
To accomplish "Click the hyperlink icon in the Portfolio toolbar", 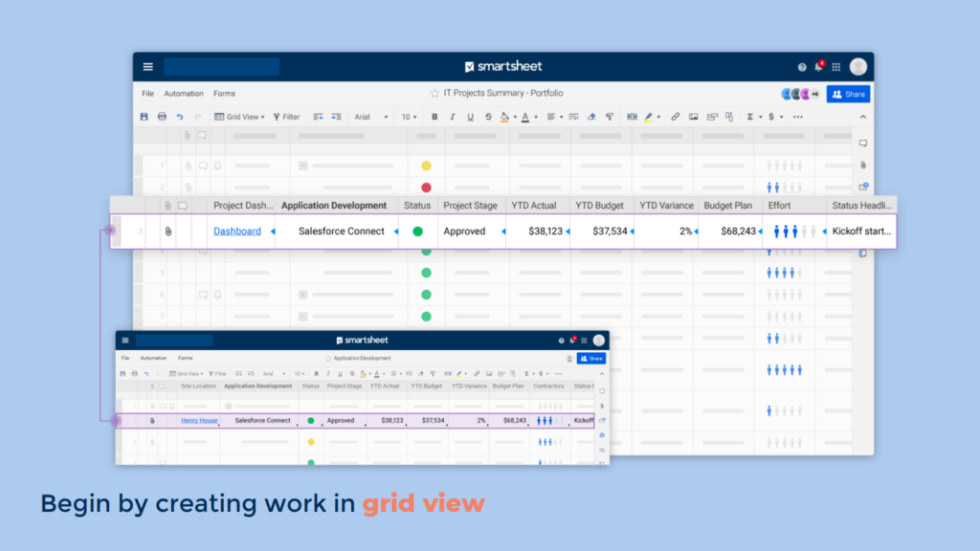I will [675, 117].
